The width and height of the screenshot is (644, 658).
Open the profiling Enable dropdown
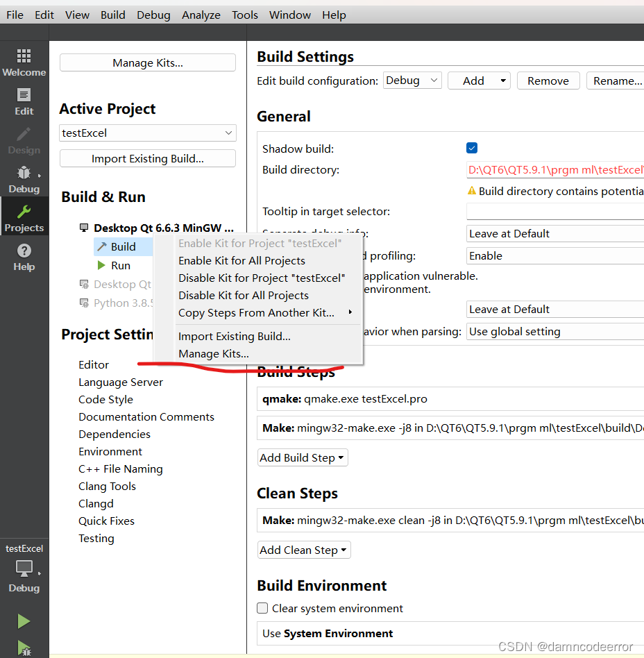click(x=555, y=255)
